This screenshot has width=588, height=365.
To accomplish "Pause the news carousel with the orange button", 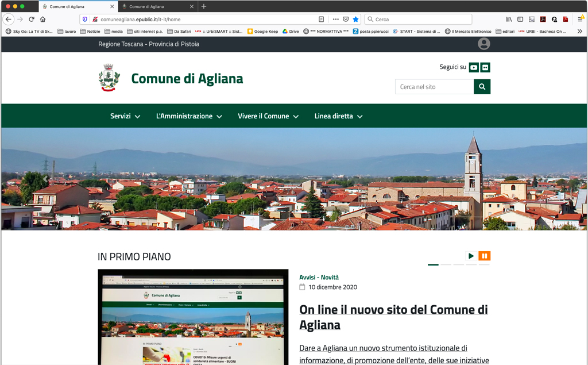I will [484, 256].
